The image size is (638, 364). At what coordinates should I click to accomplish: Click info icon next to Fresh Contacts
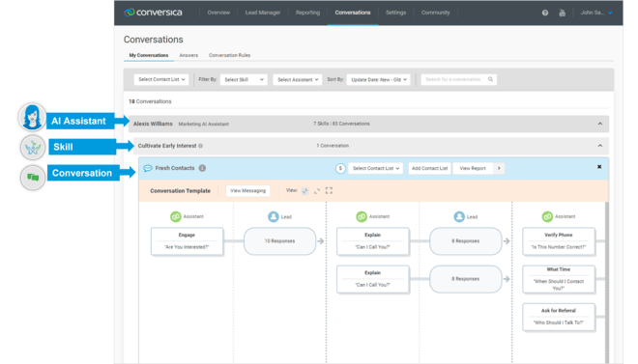point(202,168)
